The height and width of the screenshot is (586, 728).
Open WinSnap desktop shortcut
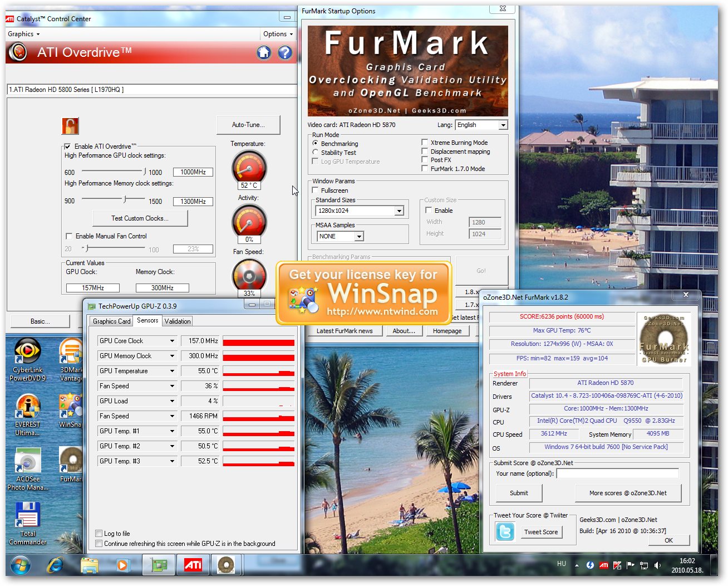click(71, 410)
